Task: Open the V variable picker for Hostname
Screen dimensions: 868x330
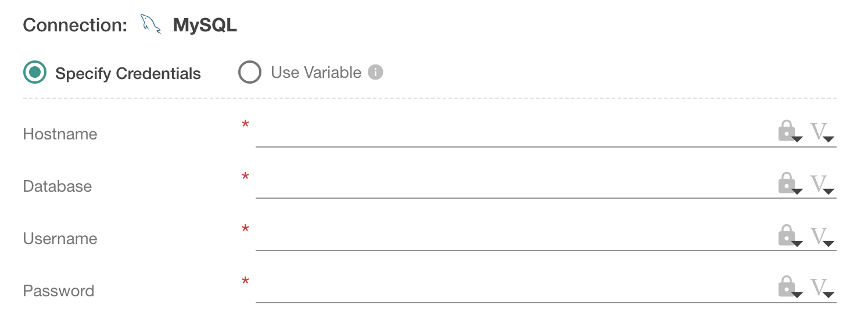Action: (x=822, y=132)
